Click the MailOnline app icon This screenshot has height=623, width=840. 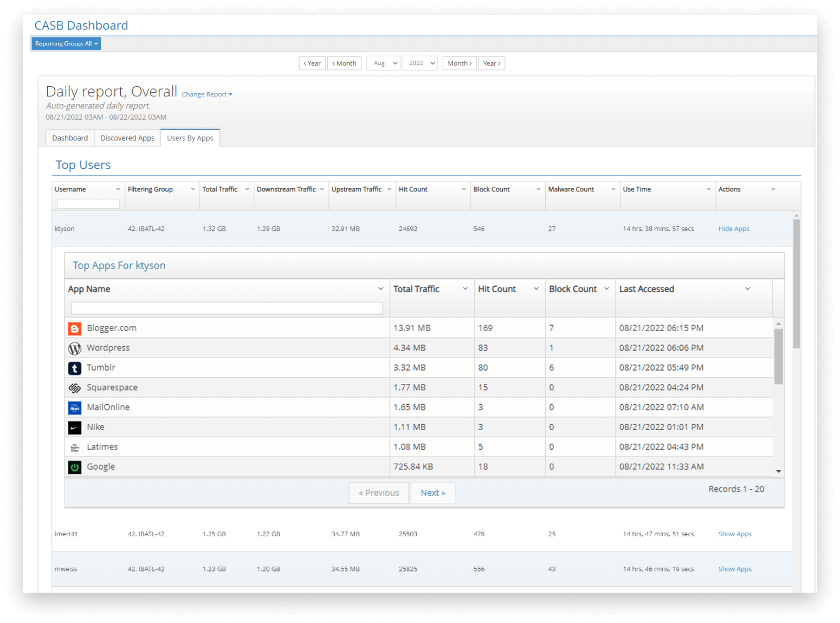75,407
